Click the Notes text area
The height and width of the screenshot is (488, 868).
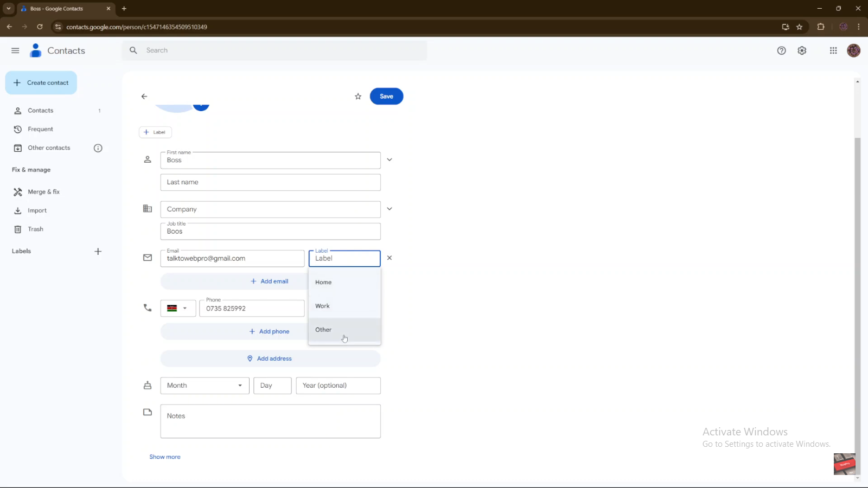(270, 421)
